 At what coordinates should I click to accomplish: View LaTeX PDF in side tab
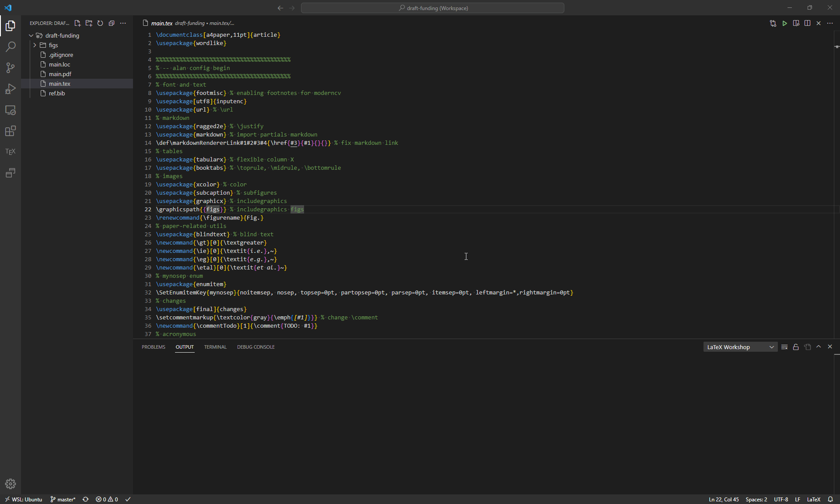pos(796,23)
